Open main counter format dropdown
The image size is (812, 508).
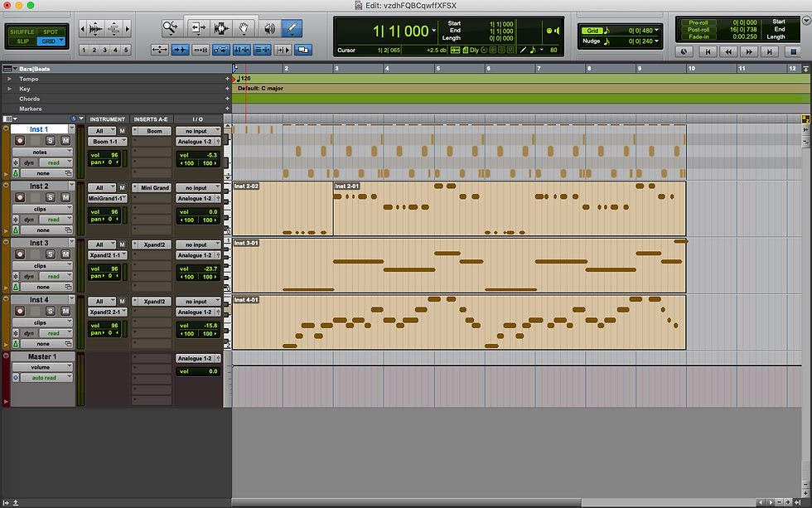click(x=434, y=31)
